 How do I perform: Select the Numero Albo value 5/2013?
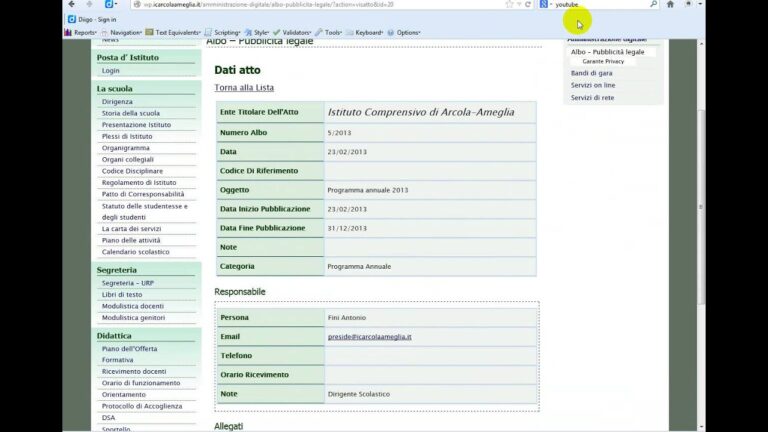point(339,133)
